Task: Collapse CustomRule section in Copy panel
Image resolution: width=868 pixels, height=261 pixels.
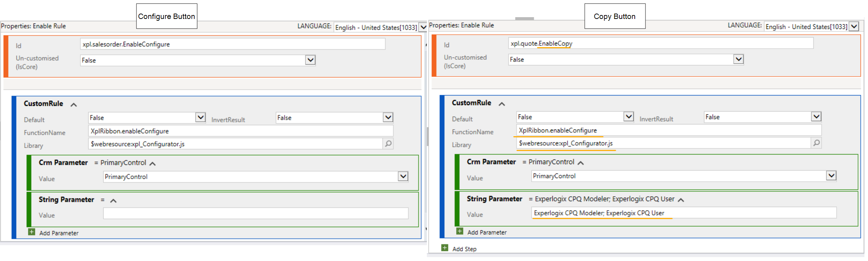Action: tap(502, 104)
